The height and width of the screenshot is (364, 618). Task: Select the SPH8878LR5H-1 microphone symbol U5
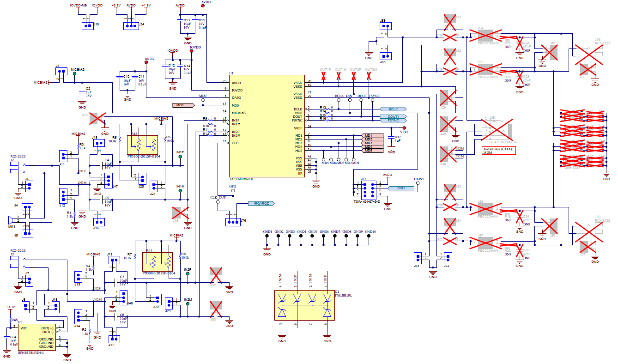click(37, 337)
